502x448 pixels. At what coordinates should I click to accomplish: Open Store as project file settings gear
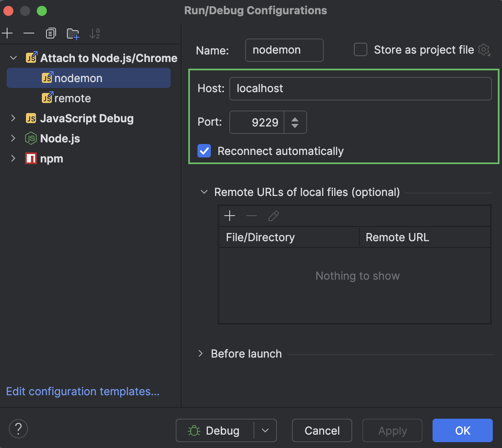click(x=484, y=49)
